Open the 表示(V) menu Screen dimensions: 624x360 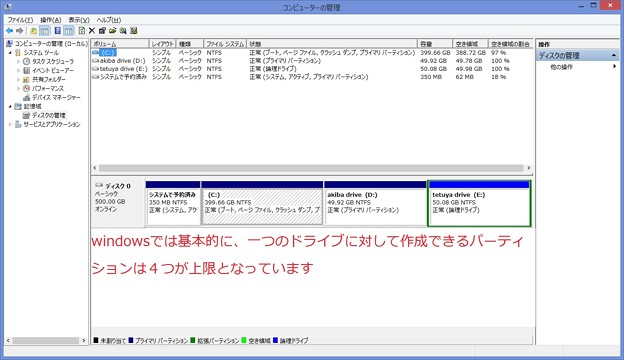click(79, 20)
